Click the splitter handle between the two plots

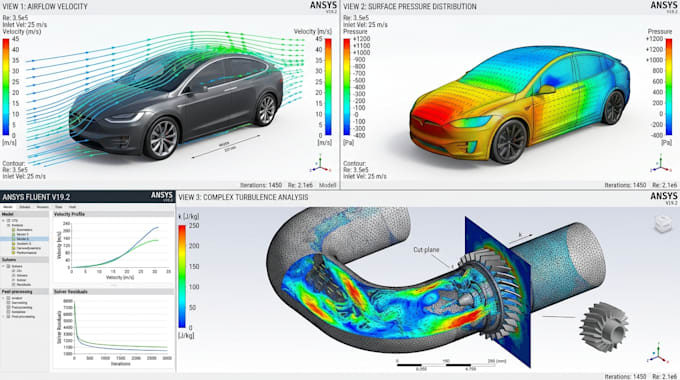pyautogui.click(x=113, y=285)
